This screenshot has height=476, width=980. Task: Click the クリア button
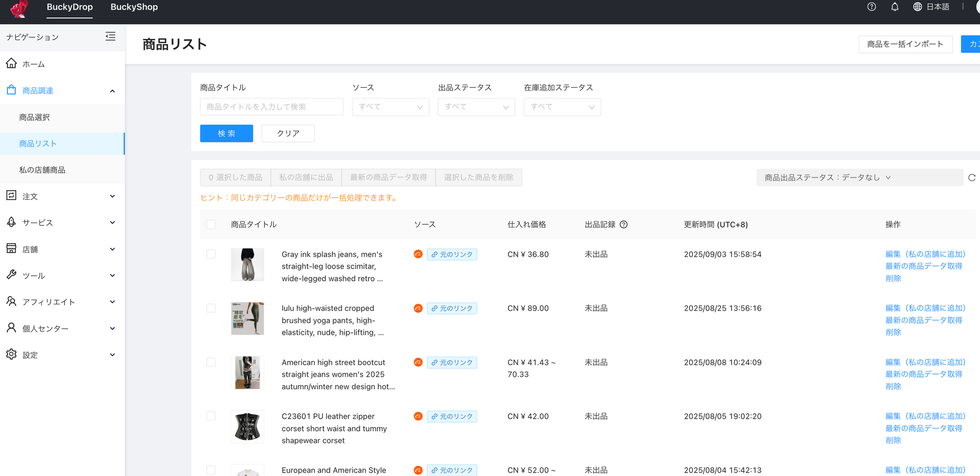[x=288, y=133]
